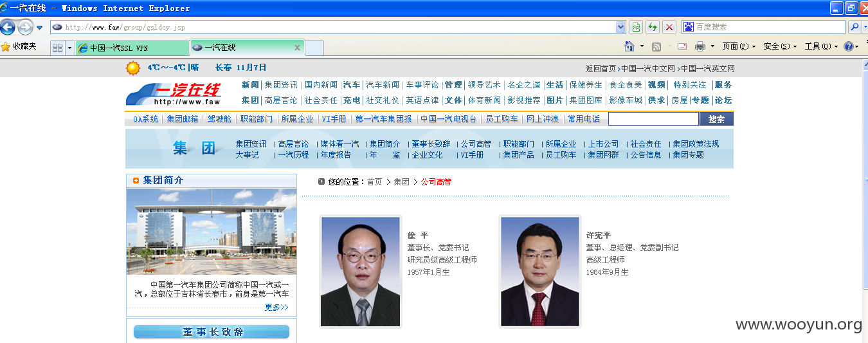
Task: Click 集团 in the breadcrumb
Action: point(401,182)
